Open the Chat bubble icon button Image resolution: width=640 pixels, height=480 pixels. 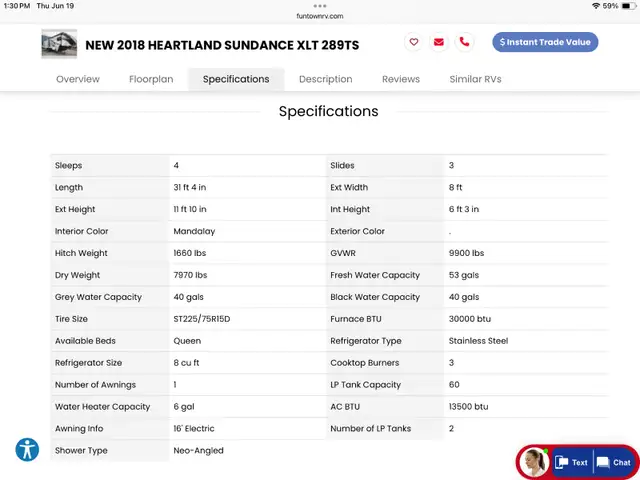(613, 462)
